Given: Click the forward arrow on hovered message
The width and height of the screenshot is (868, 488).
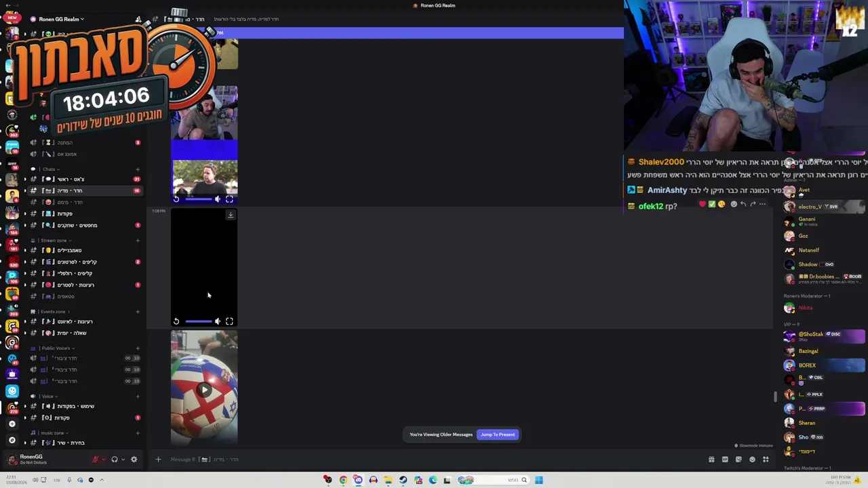Looking at the screenshot, I should [753, 204].
